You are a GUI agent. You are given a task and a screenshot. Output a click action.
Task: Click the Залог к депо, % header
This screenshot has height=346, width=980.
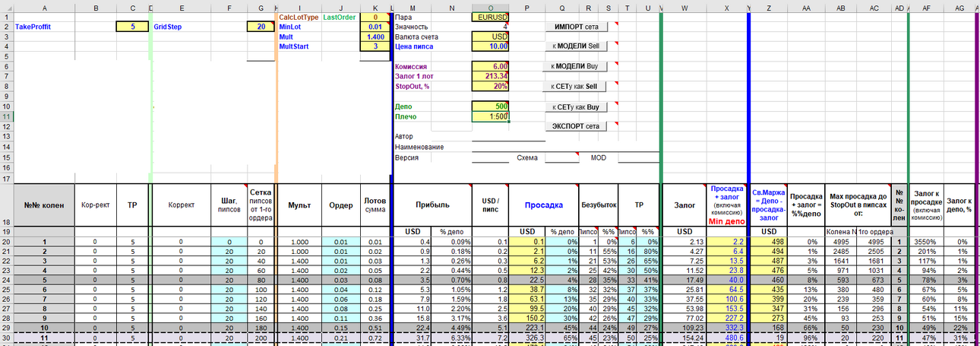[959, 205]
